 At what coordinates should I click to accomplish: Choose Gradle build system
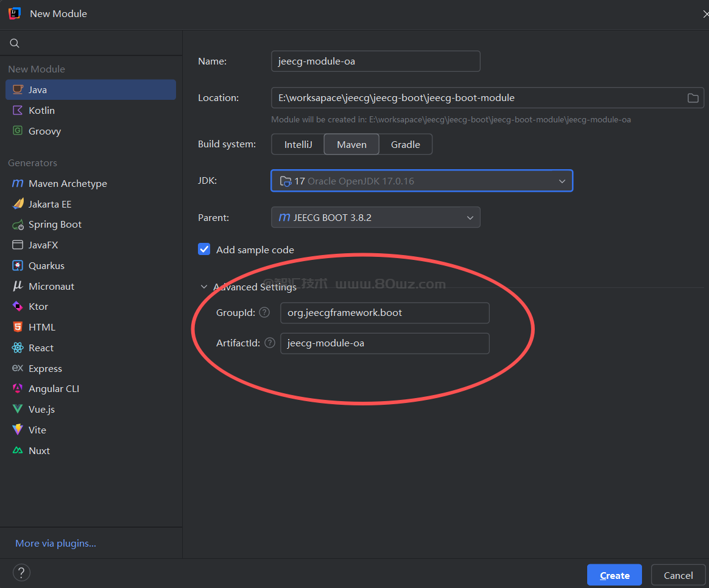point(405,144)
